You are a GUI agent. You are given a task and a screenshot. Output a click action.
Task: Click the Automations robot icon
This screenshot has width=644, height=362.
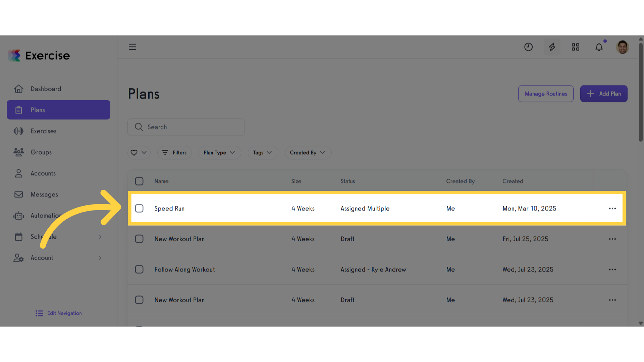point(19,216)
